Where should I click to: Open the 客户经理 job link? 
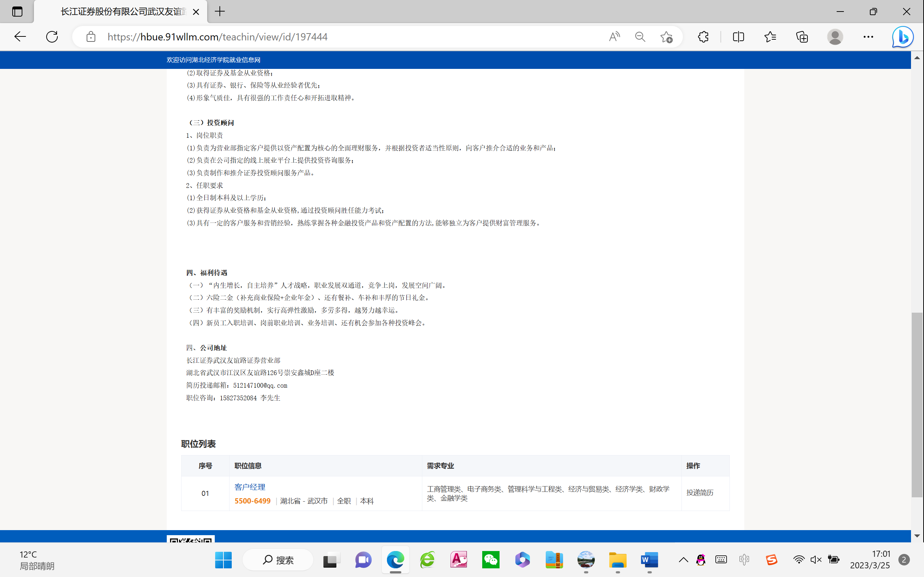click(250, 487)
